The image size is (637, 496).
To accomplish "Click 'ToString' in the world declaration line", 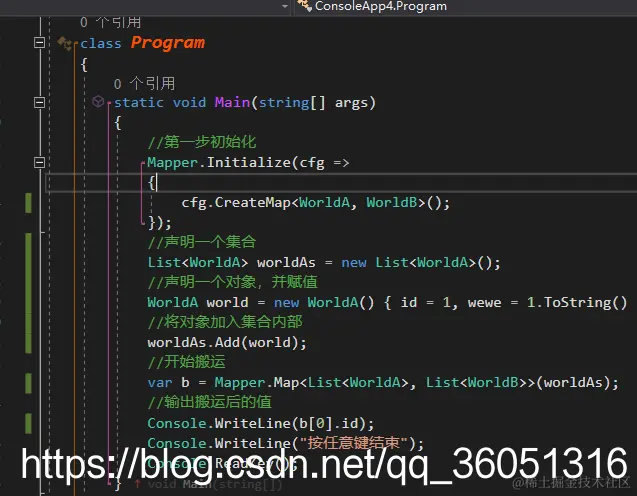I will 577,303.
